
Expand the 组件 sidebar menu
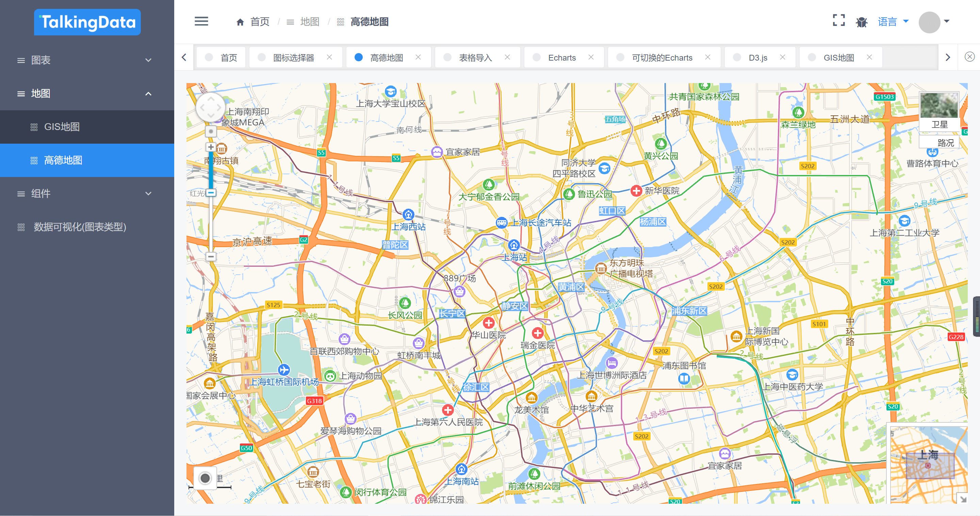pyautogui.click(x=87, y=194)
